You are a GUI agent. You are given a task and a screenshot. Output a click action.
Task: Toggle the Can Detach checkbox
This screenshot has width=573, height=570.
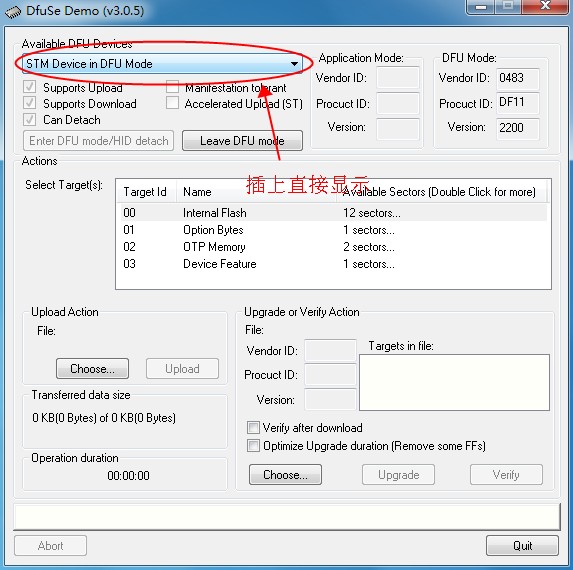tap(29, 119)
